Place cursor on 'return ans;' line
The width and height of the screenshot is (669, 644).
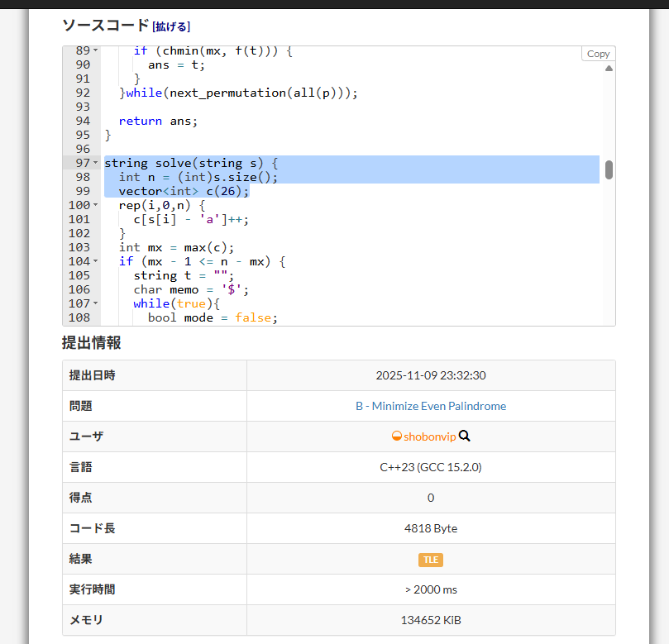point(158,121)
